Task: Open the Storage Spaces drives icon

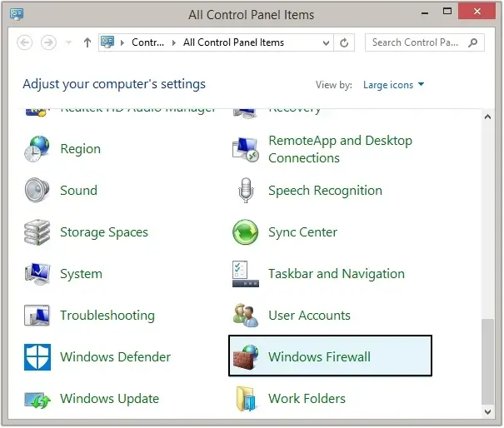Action: [x=37, y=232]
